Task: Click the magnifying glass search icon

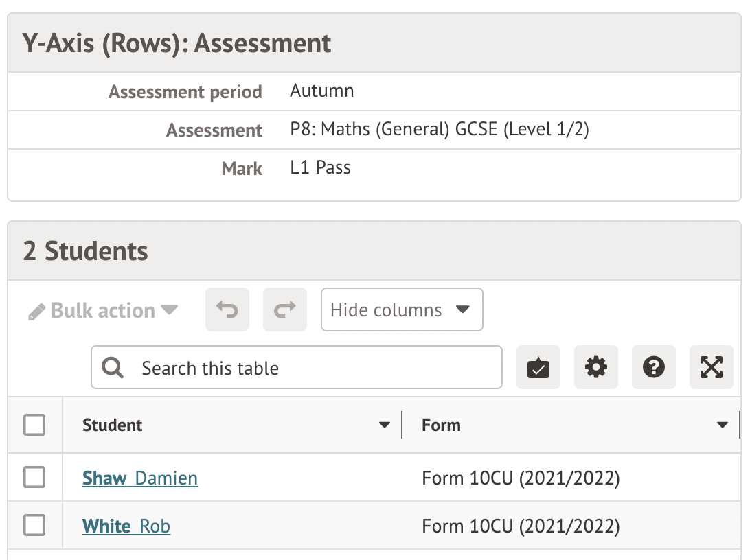Action: [113, 368]
